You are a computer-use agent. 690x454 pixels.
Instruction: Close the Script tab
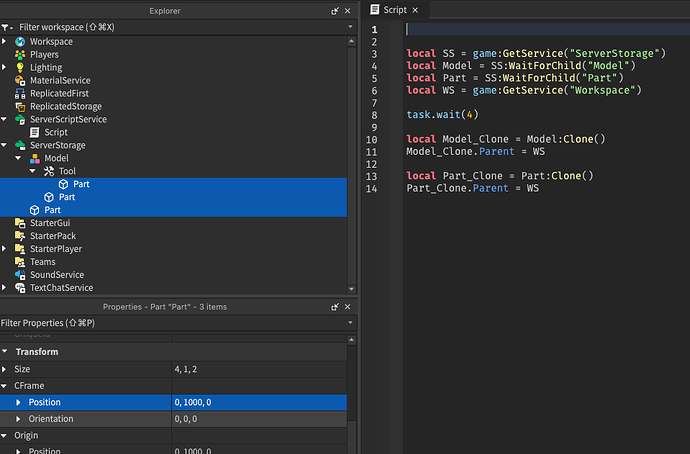click(415, 10)
